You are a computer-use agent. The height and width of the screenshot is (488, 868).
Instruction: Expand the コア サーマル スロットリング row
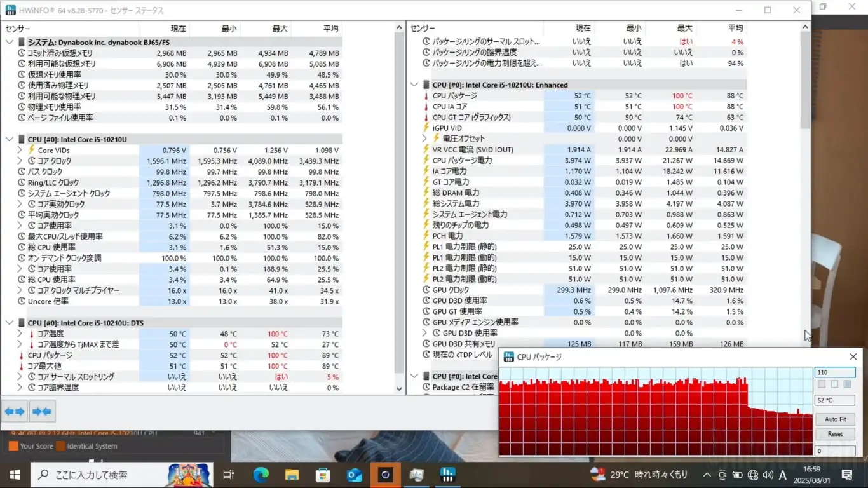coord(20,377)
